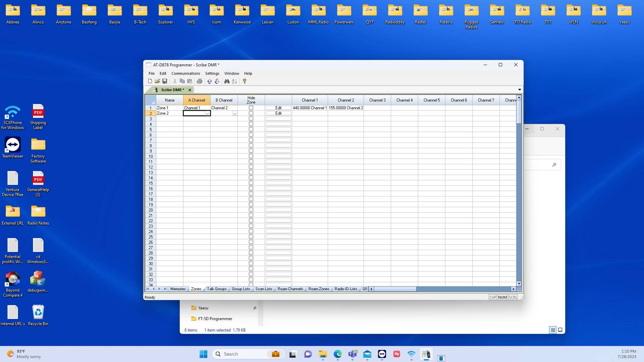
Task: Select TeamViewer desktop shortcut
Action: (13, 147)
